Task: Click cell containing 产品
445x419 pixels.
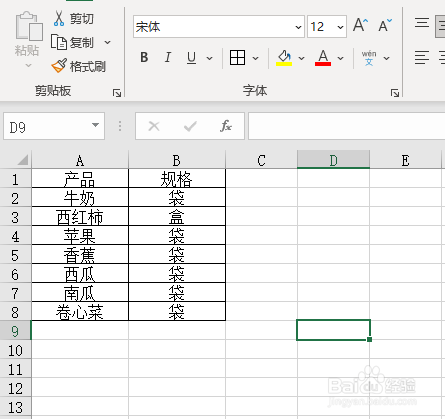Action: pyautogui.click(x=80, y=179)
